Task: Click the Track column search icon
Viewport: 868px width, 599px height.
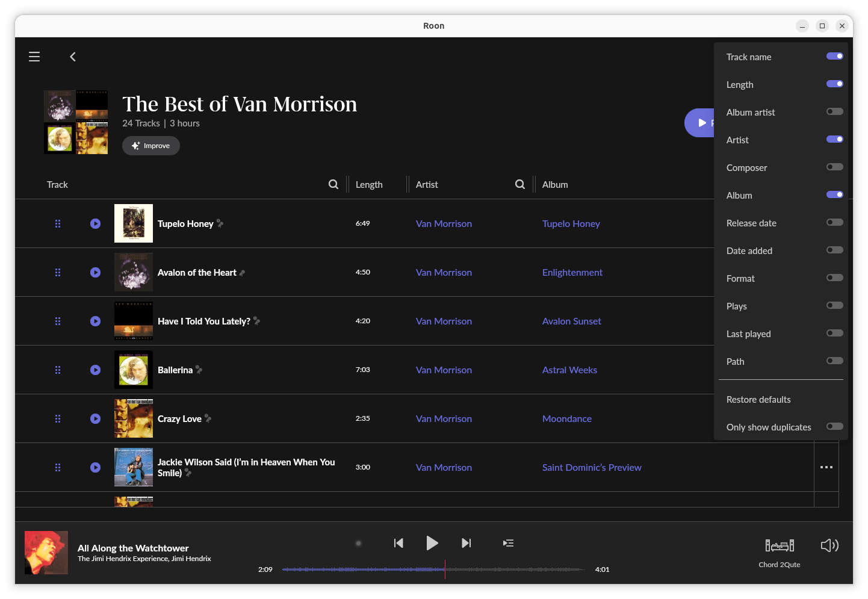Action: click(333, 184)
